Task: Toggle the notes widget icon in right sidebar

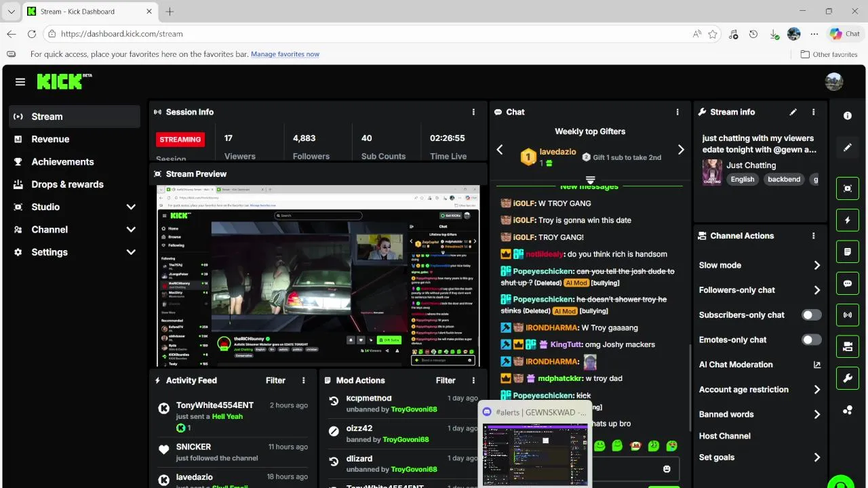Action: (x=848, y=251)
